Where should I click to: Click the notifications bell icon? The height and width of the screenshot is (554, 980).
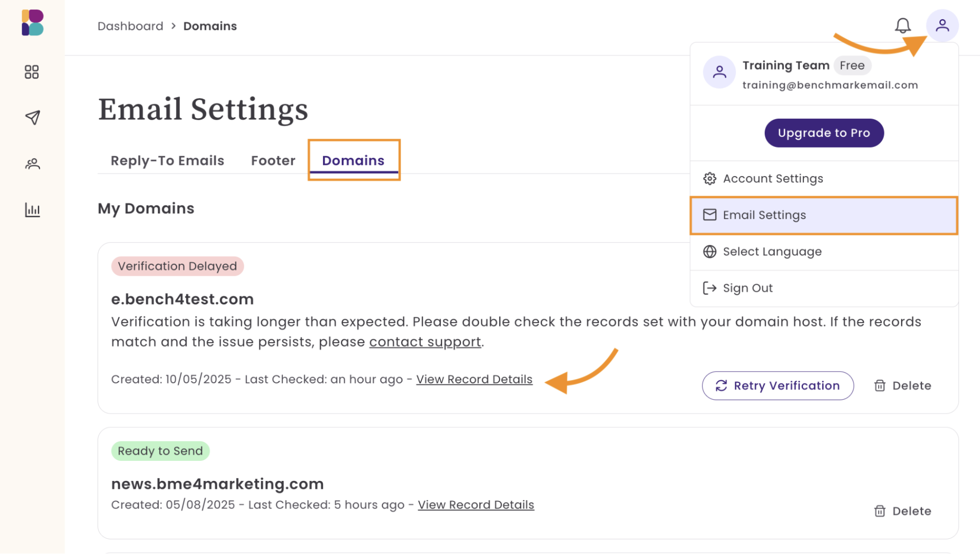point(903,25)
